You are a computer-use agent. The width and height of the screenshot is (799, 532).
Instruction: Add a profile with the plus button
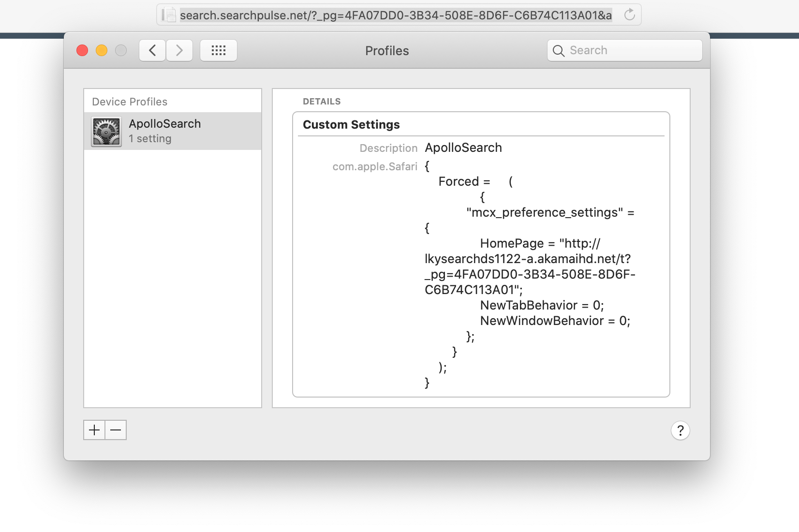[x=94, y=430]
